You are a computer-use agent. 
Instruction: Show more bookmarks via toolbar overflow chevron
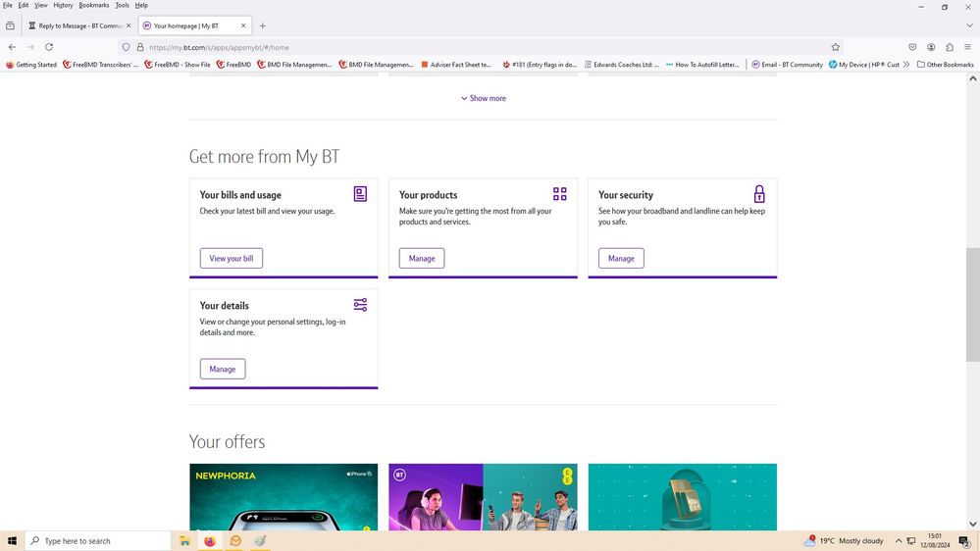pos(906,65)
